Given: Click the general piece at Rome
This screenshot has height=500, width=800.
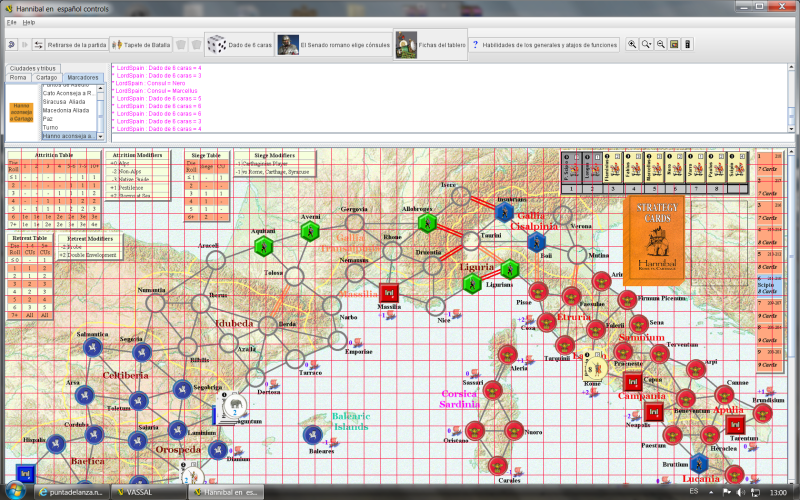Looking at the screenshot, I should 595,367.
